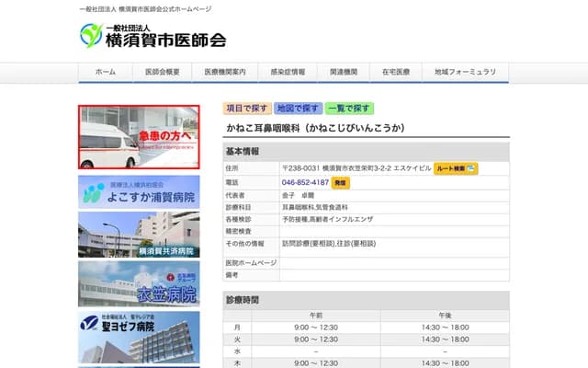The image size is (588, 368).
Task: Click the 発信 call button
Action: [x=341, y=183]
